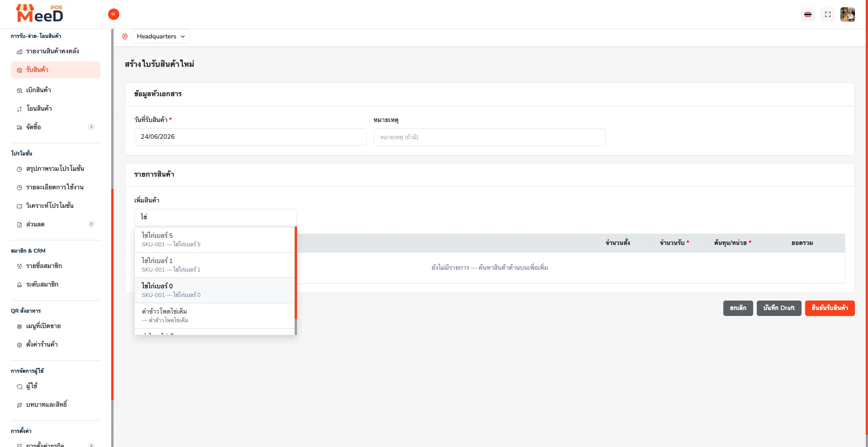Click the สร้างใบรับสินค้าใหม่ page title
Screen dimensions: 868x447
160,64
